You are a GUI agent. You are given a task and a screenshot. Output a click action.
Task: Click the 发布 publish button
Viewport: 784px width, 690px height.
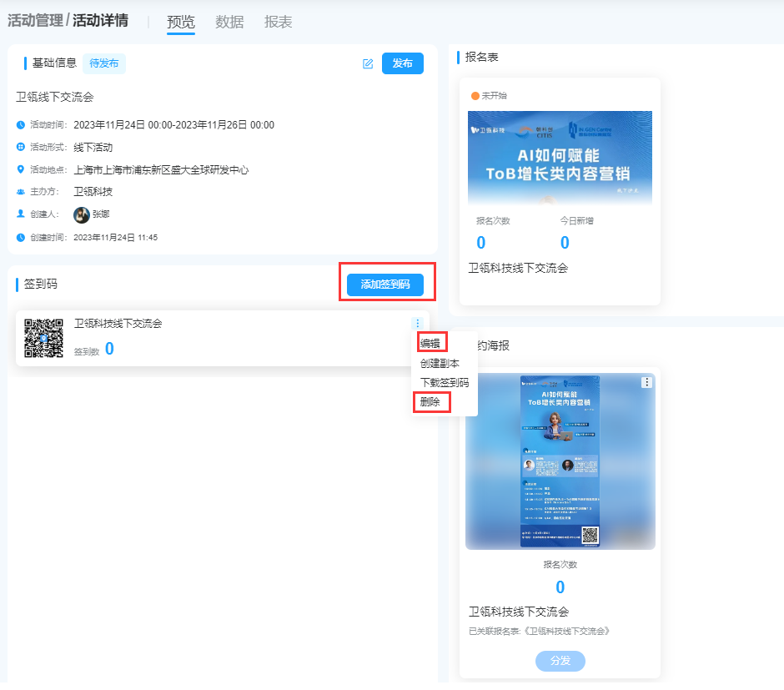point(403,63)
